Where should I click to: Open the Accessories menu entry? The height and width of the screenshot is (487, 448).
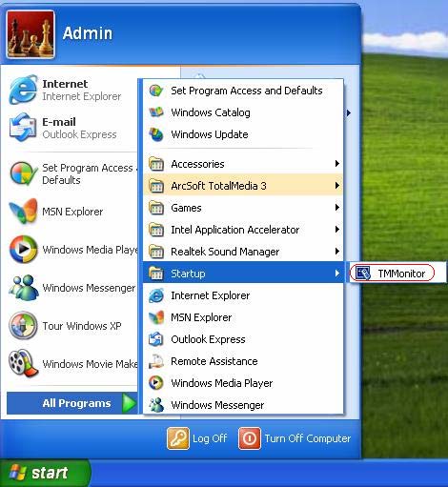pyautogui.click(x=243, y=164)
